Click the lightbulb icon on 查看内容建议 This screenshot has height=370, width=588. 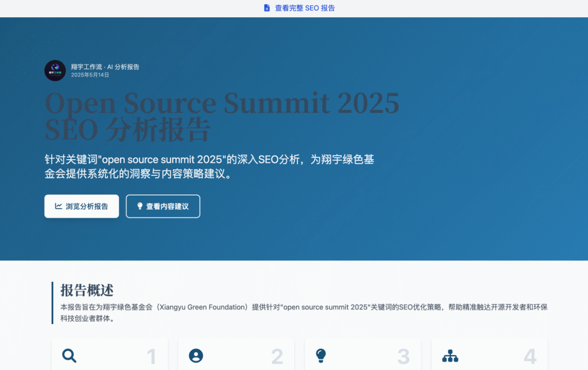(140, 206)
